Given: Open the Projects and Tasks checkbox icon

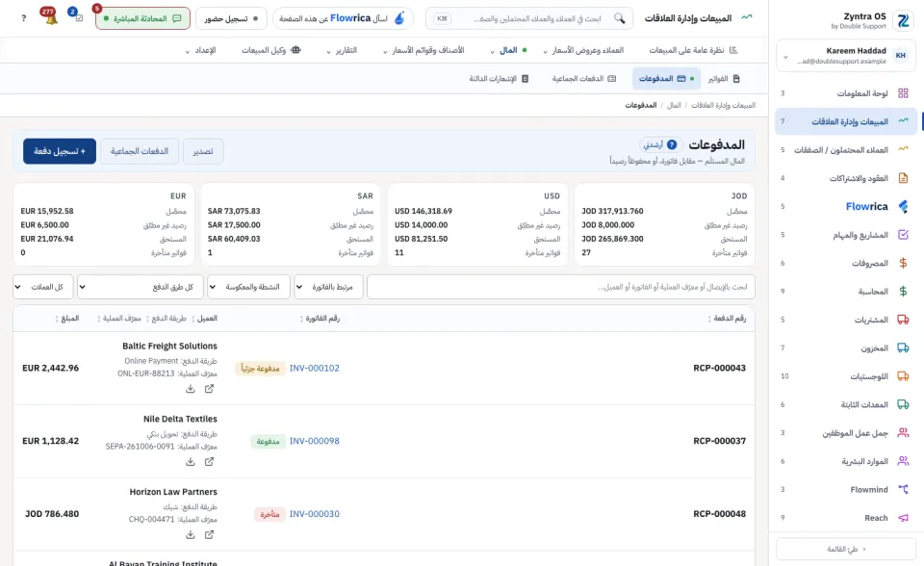Looking at the screenshot, I should tap(903, 235).
